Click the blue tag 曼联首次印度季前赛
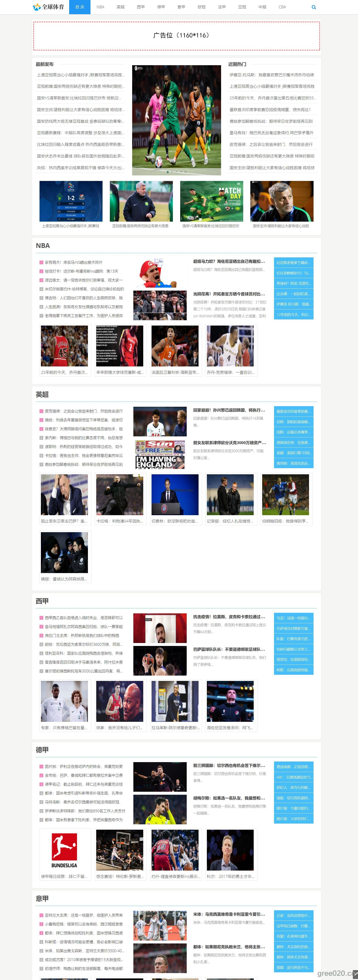Image resolution: width=358 pixels, height=980 pixels. point(293,411)
